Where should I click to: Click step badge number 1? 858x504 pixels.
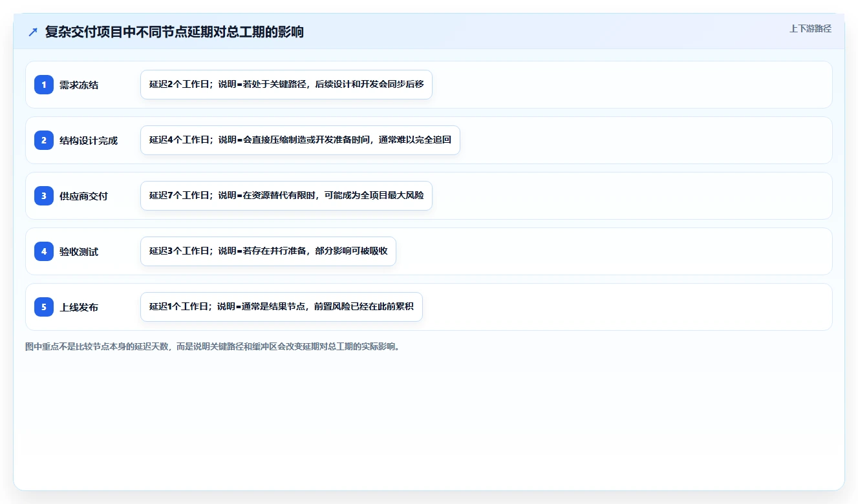(x=44, y=85)
